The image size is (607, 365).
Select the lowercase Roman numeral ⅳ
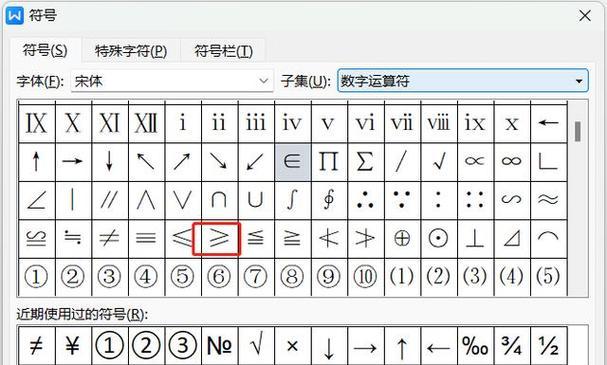[x=292, y=123]
